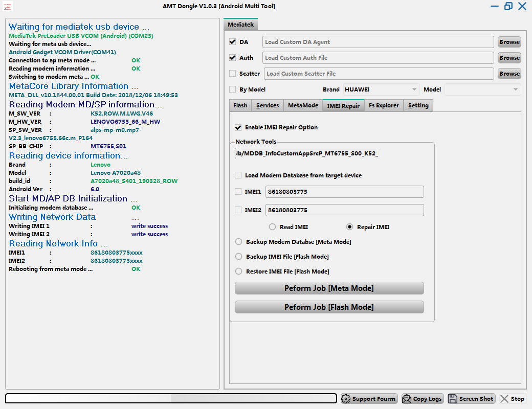Tick the IMEI1 checkbox
The image size is (532, 409).
click(x=238, y=192)
